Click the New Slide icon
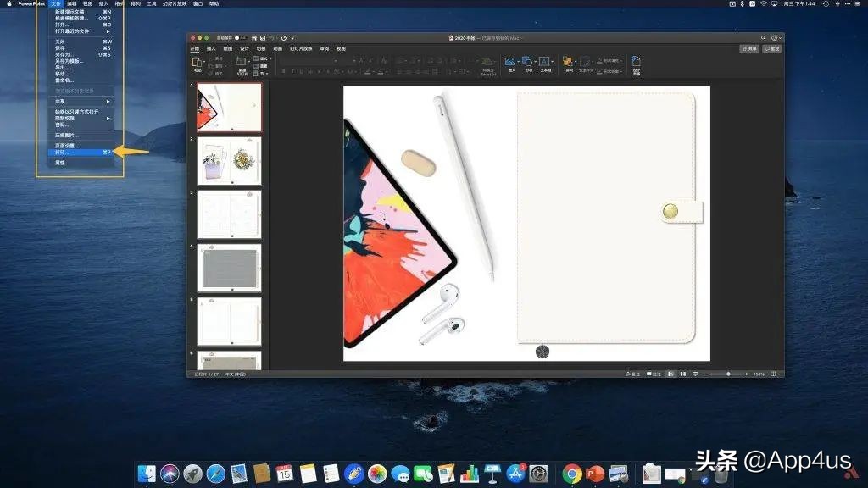The image size is (868, 488). (x=242, y=63)
